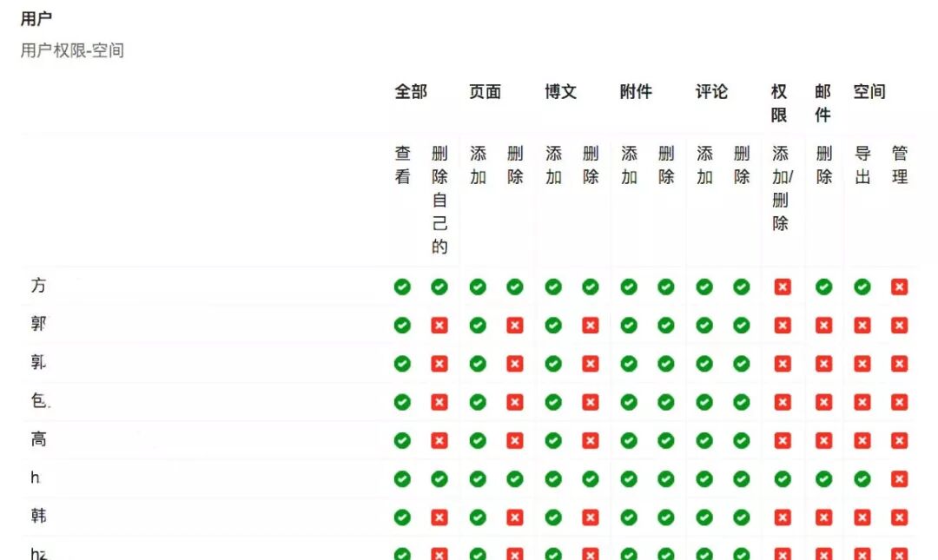Click h's 空间 管理 red X
The height and width of the screenshot is (560, 938).
(x=899, y=478)
